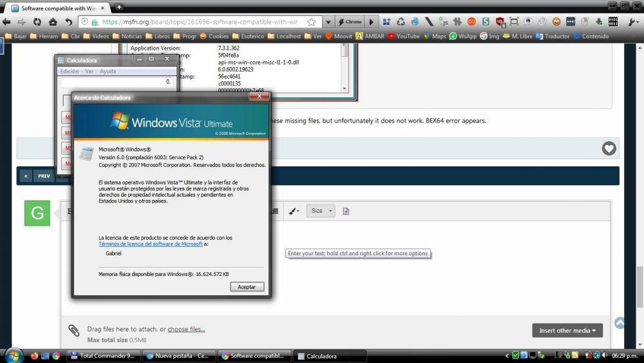Click the recycle arrows extension icon
Screen dimensions: 644x363
tap(401, 22)
